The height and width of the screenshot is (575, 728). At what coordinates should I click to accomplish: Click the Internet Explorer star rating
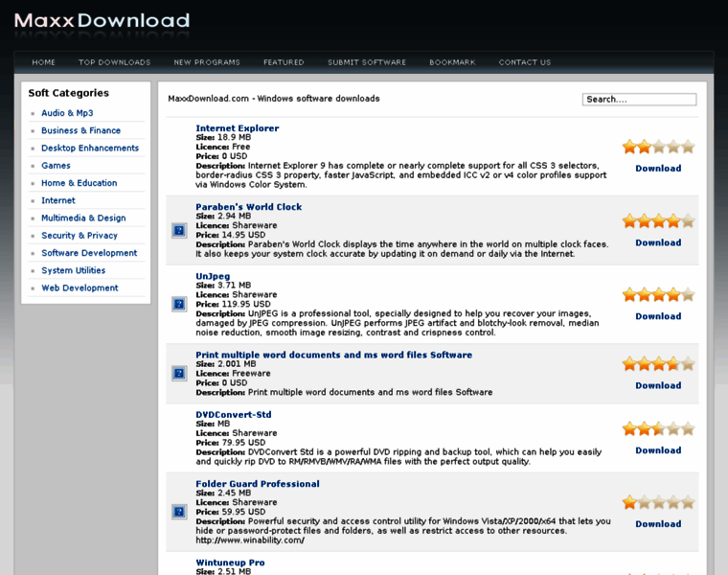658,147
